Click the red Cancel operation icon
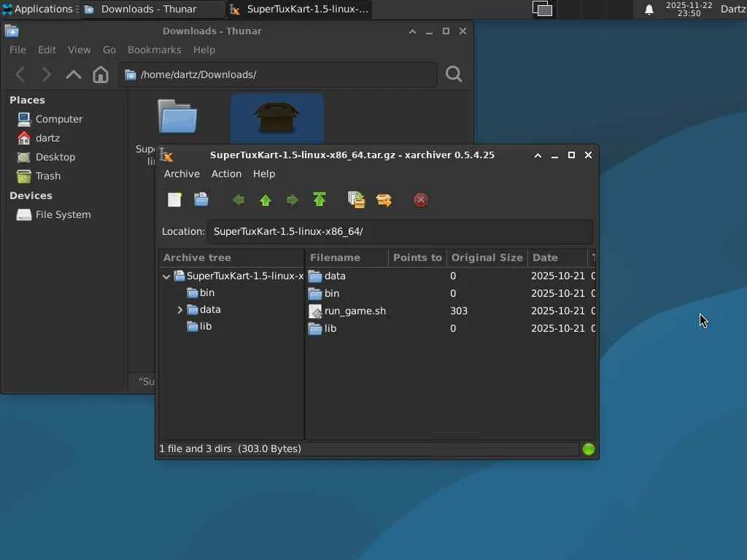 click(x=421, y=200)
